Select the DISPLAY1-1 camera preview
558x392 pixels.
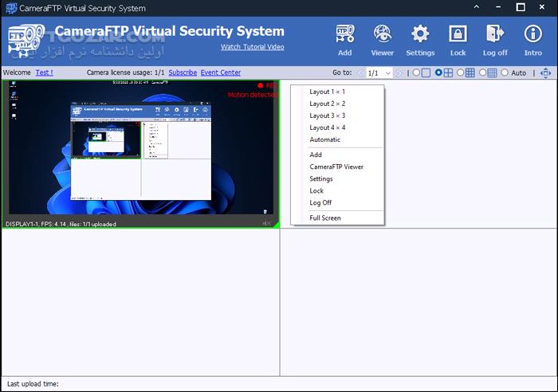[x=139, y=151]
